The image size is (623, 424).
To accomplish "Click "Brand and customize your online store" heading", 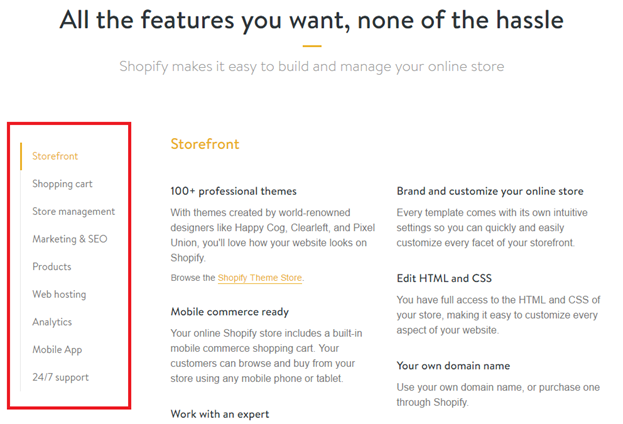I will click(490, 191).
